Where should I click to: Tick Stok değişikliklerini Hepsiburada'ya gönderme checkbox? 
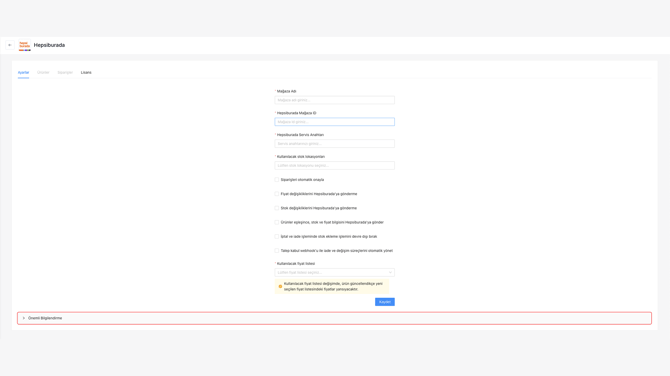[277, 208]
